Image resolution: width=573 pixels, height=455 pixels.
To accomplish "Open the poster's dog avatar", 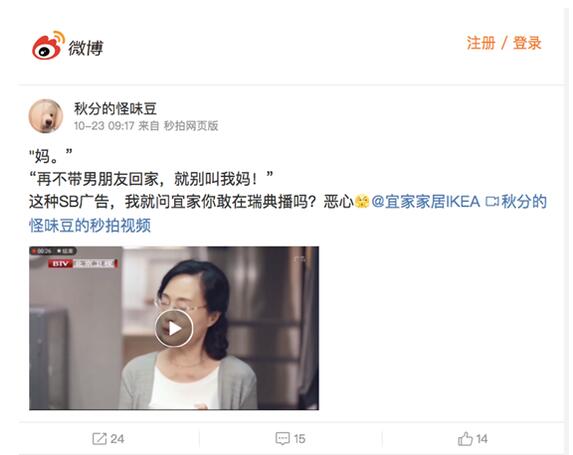I will coord(46,116).
